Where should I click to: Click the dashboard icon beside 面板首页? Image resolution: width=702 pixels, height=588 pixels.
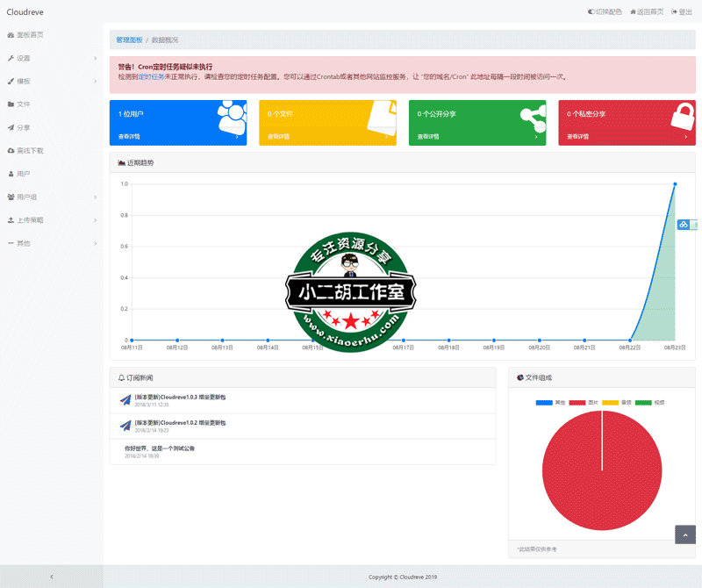[x=11, y=35]
